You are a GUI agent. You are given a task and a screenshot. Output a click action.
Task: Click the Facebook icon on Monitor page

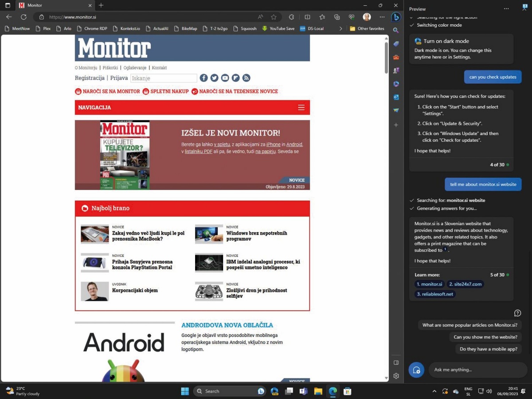(x=203, y=78)
